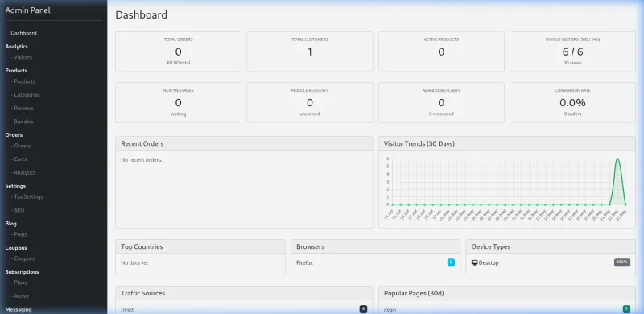Click the Firefox count badge

(x=451, y=262)
